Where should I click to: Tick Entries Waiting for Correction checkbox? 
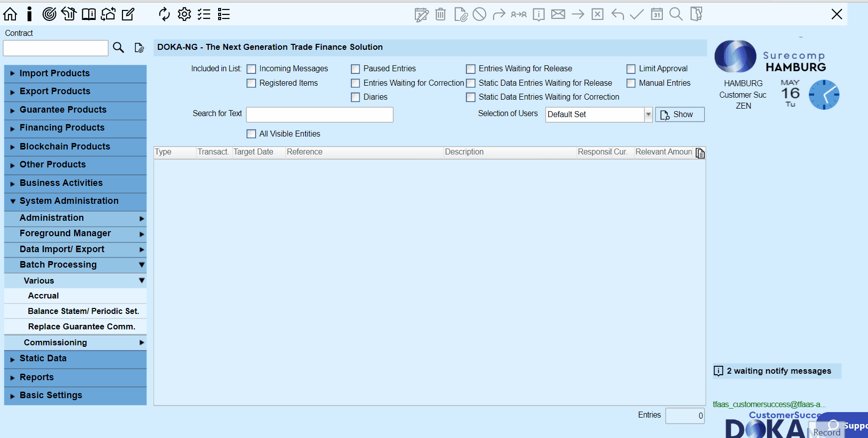(356, 83)
